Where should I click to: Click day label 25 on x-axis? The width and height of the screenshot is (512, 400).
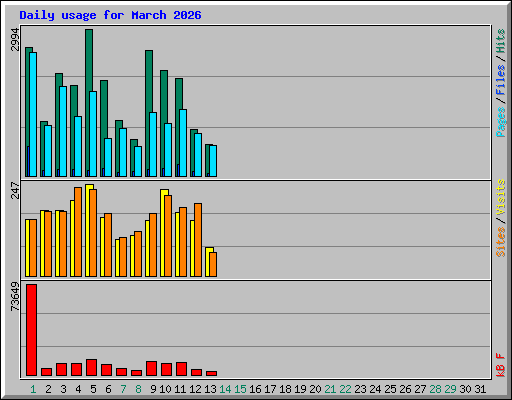pyautogui.click(x=390, y=389)
